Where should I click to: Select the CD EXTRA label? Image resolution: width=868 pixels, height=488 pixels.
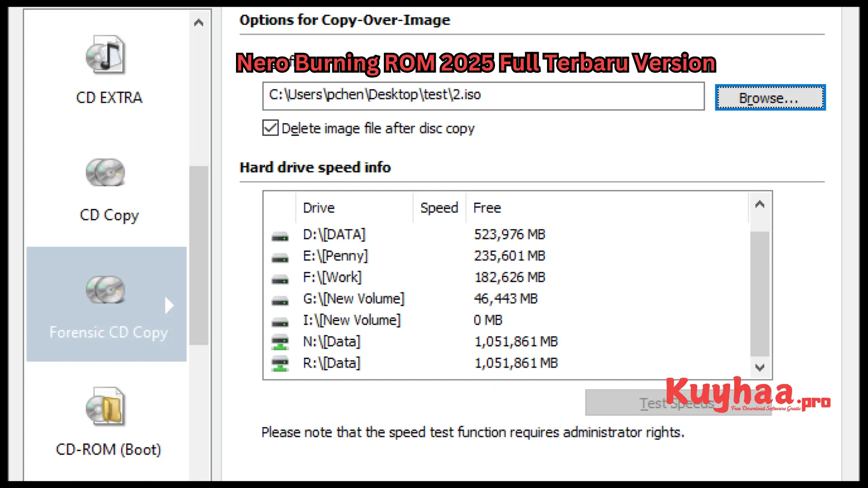[109, 98]
